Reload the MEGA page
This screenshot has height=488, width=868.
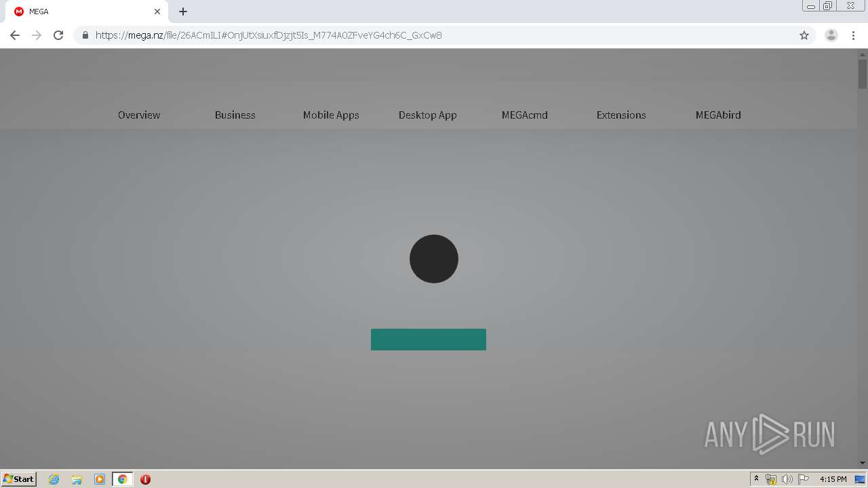pos(58,35)
